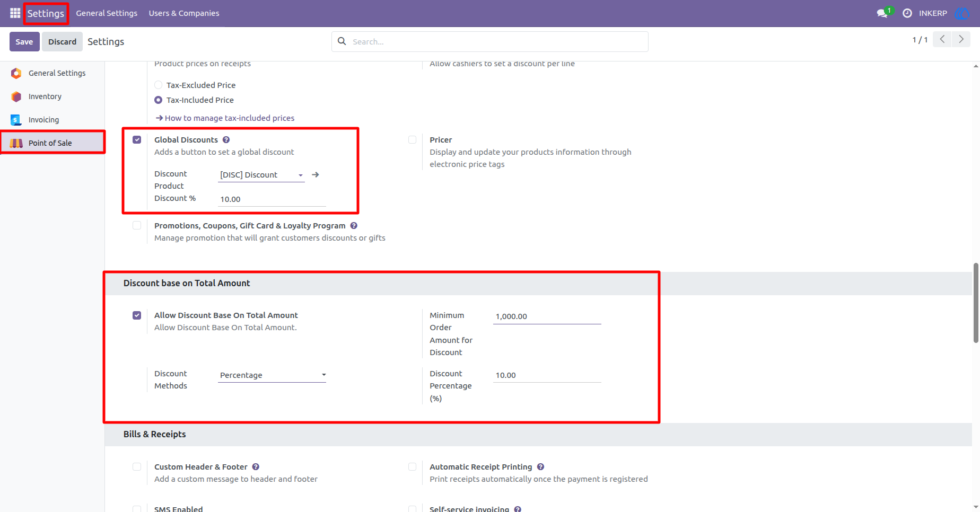Click the vertical scrollbar thumb
Viewport: 980px width, 512px height.
[x=976, y=302]
